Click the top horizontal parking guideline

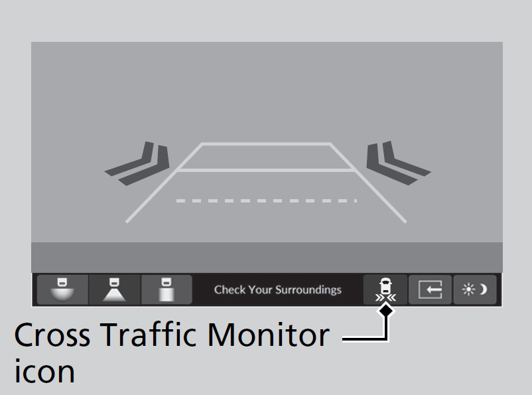[x=266, y=144]
